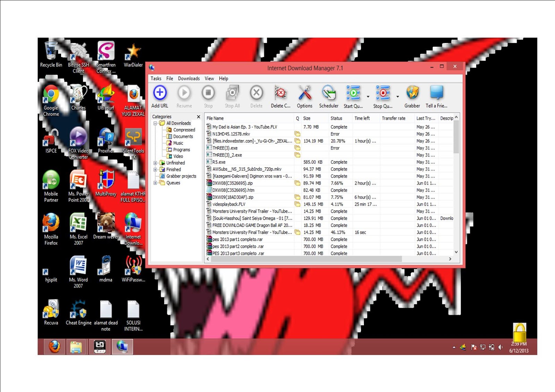Viewport: 555px width, 392px height.
Task: Open the Ms. Word 2007 shortcut
Action: [78, 272]
